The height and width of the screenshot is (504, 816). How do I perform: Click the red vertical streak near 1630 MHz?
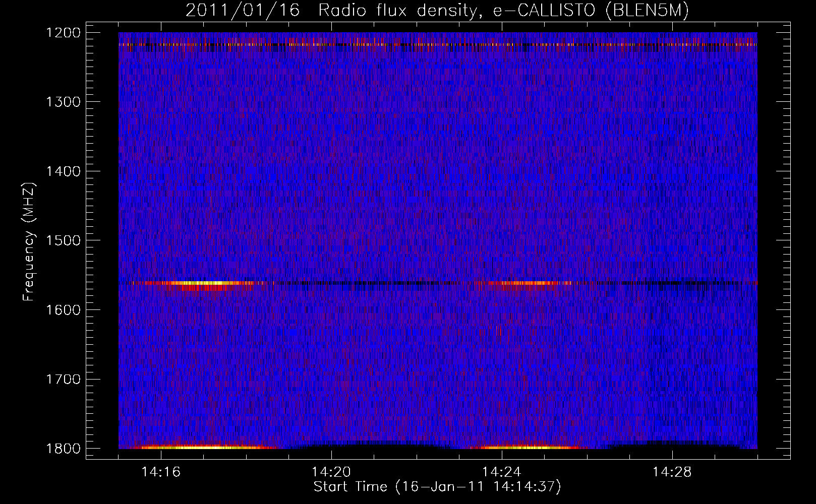498,331
